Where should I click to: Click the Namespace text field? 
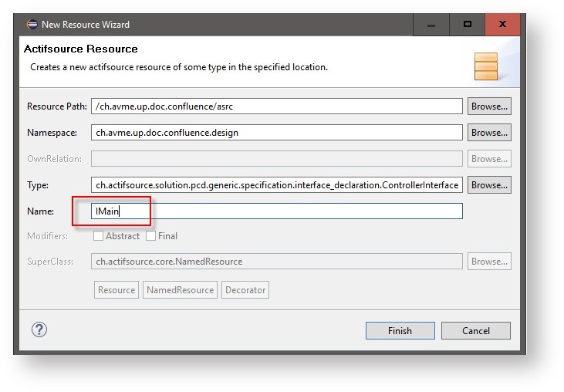pyautogui.click(x=276, y=133)
